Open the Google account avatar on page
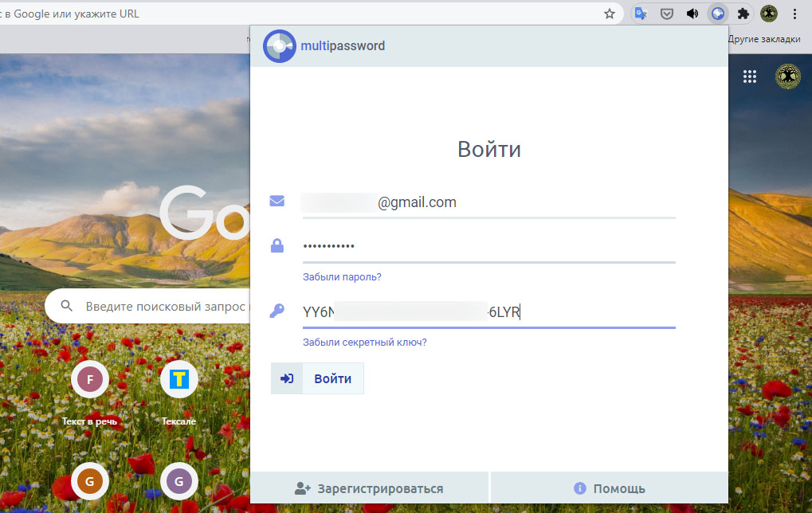Screen dimensions: 812x513 [x=787, y=76]
